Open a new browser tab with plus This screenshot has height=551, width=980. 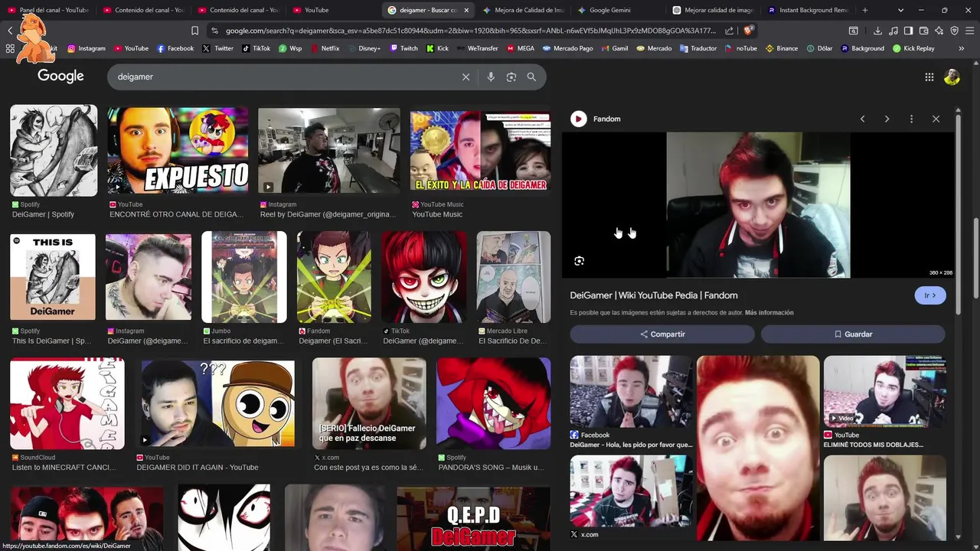click(x=865, y=10)
